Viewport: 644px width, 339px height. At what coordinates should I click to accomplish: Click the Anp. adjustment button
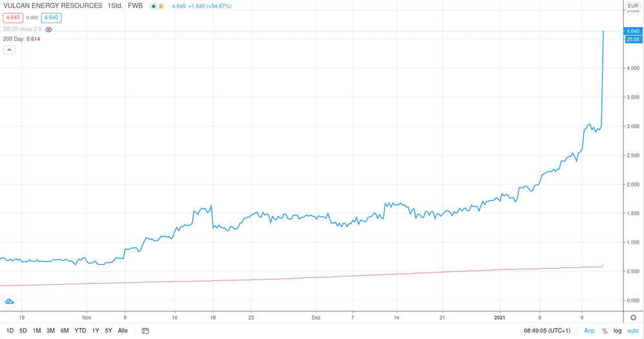point(590,331)
